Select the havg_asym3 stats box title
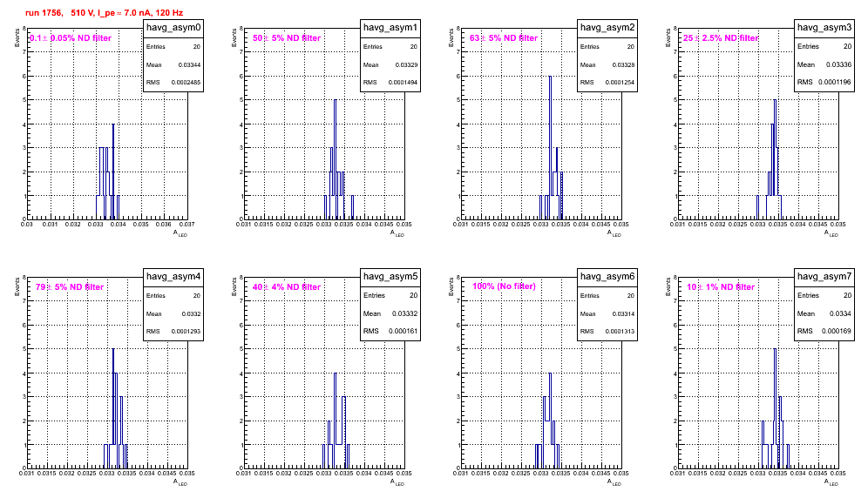The image size is (868, 498). tap(824, 27)
